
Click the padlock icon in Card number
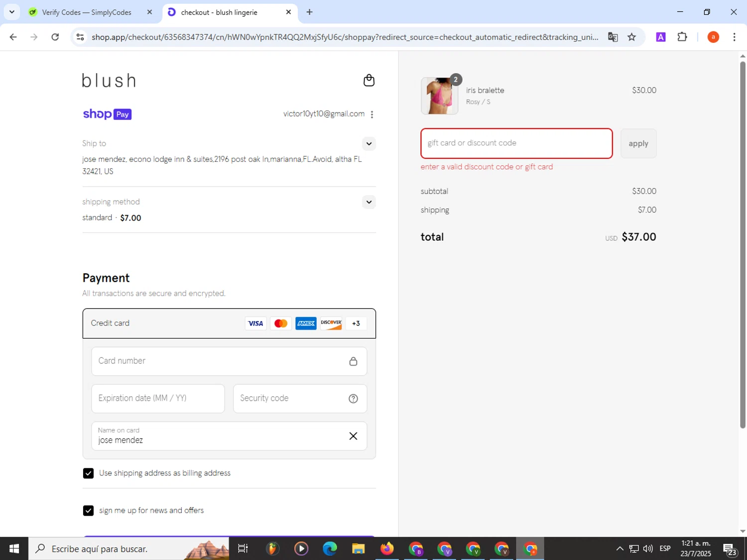click(353, 361)
